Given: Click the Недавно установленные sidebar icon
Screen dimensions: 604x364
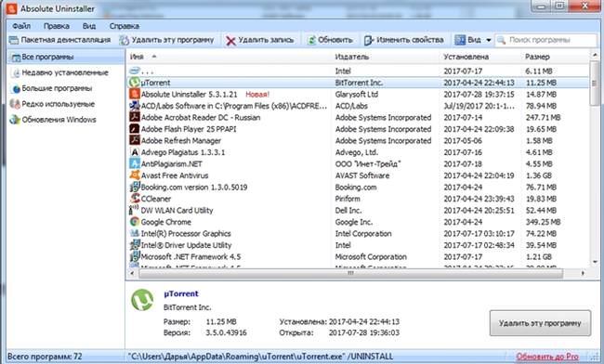Looking at the screenshot, I should [16, 73].
